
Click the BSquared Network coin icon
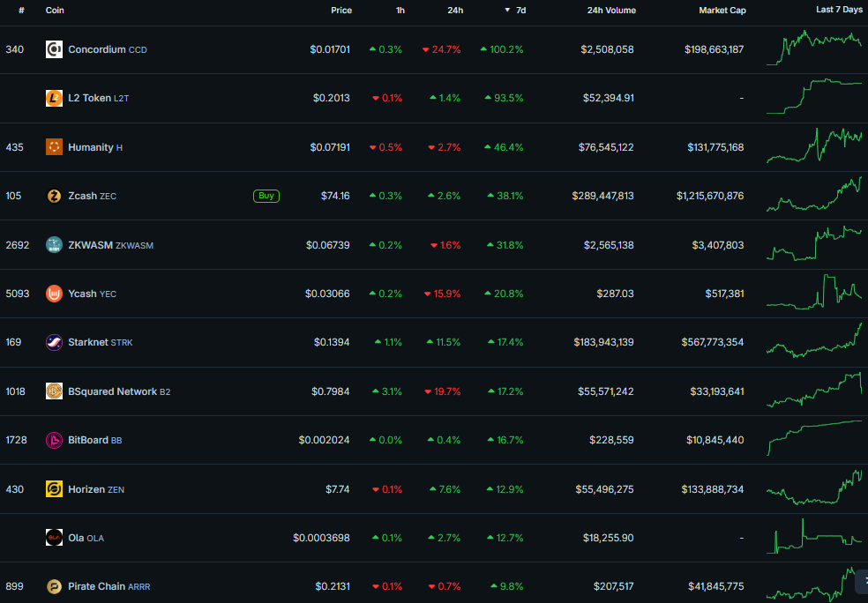[54, 391]
